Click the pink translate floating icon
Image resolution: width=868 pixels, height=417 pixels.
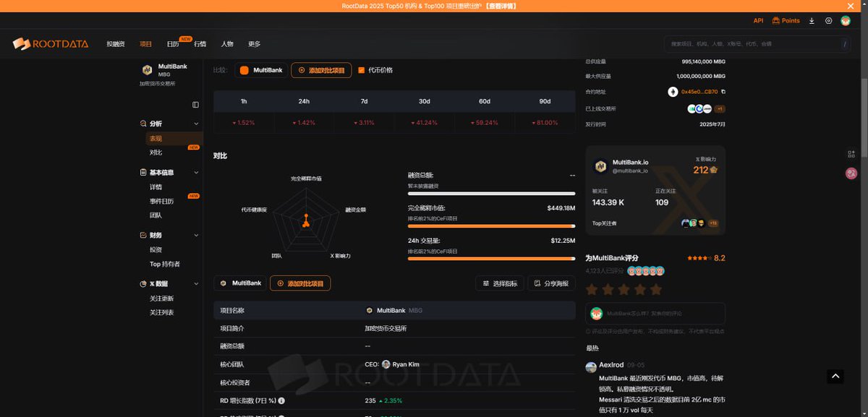851,173
